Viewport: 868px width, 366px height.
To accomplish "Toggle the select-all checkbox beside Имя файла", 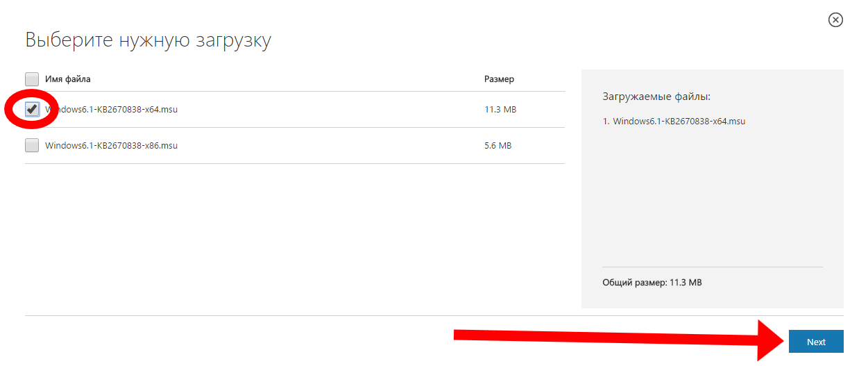I will pos(32,79).
